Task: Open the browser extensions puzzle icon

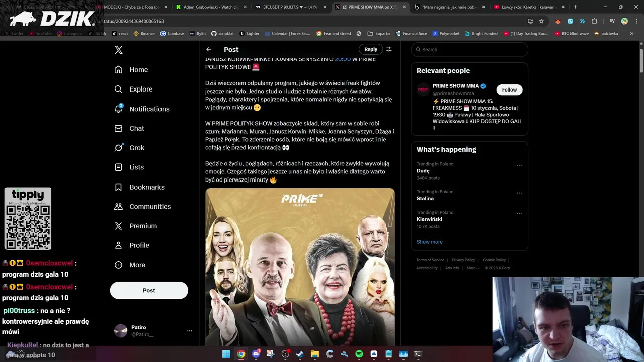Action: (x=595, y=21)
